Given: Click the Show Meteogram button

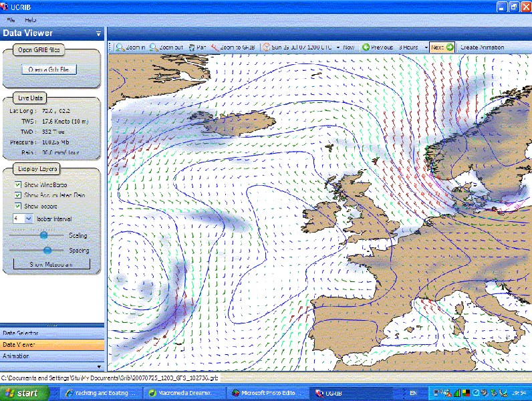Looking at the screenshot, I should click(51, 264).
